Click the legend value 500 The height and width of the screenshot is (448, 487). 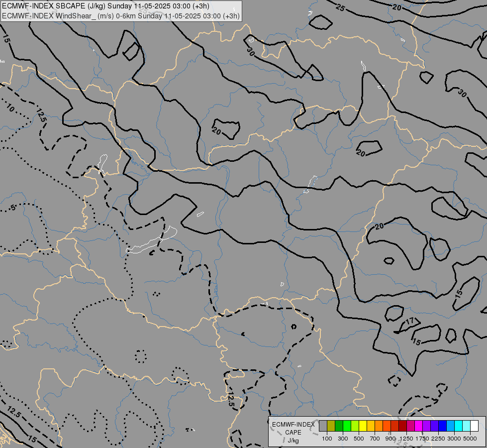359,439
